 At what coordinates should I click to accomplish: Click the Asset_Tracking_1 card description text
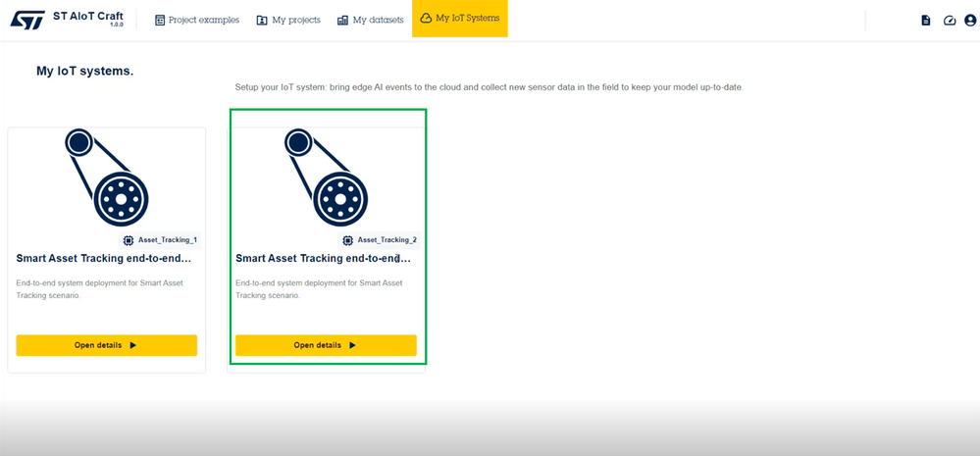tap(99, 289)
